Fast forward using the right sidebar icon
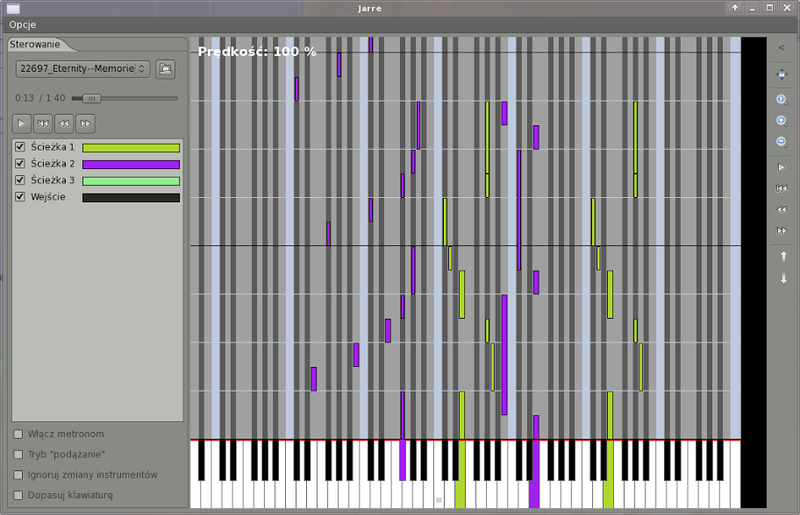Image resolution: width=800 pixels, height=515 pixels. pyautogui.click(x=782, y=231)
